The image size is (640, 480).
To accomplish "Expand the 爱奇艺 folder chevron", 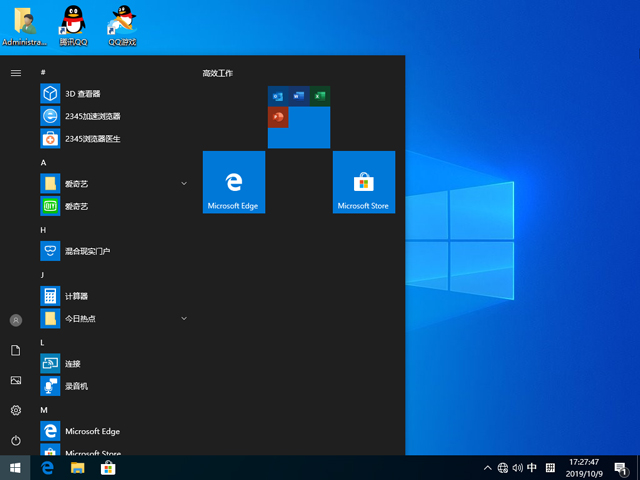I will click(184, 184).
